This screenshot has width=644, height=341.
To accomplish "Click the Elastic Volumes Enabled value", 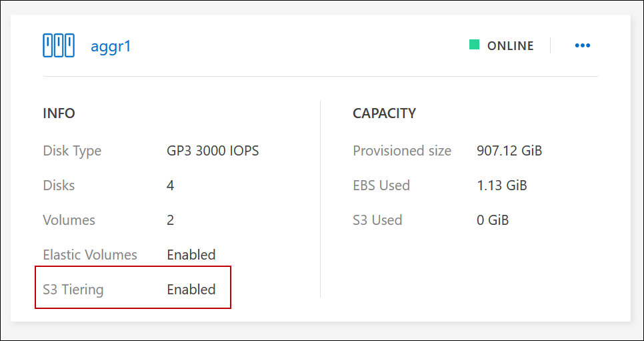I will click(191, 255).
